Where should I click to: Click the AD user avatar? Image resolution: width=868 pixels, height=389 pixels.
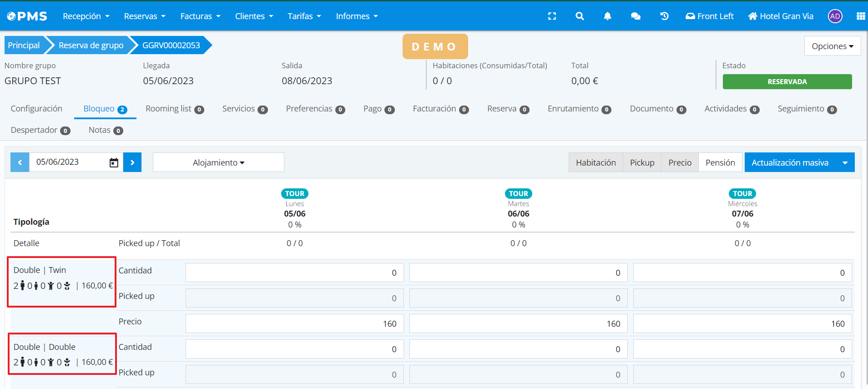coord(835,16)
